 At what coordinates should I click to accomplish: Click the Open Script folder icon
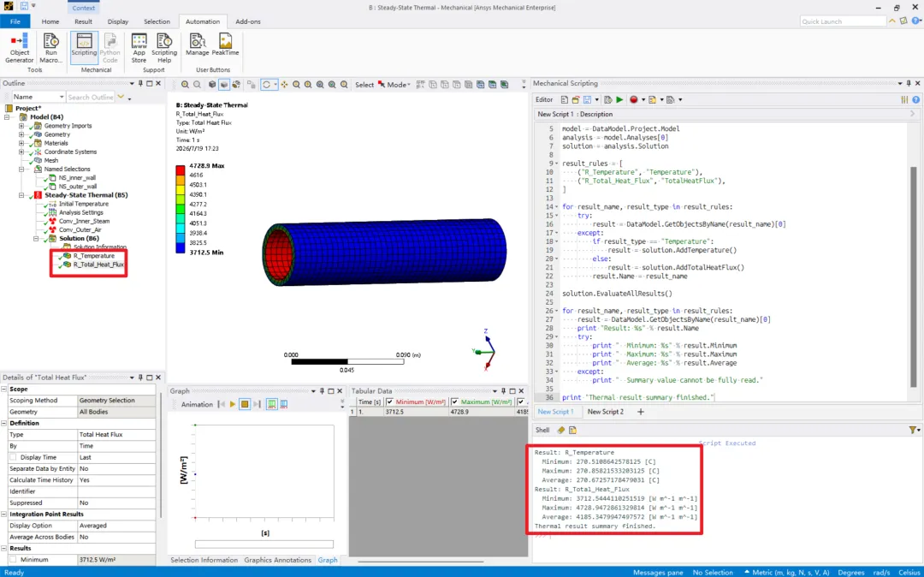point(576,99)
